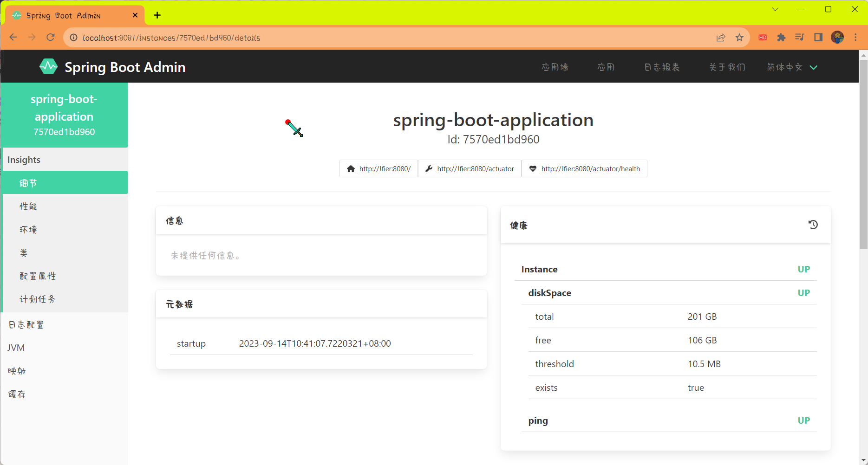The height and width of the screenshot is (465, 868).
Task: Open the http://Jfier:8080/actuator link
Action: coord(470,168)
